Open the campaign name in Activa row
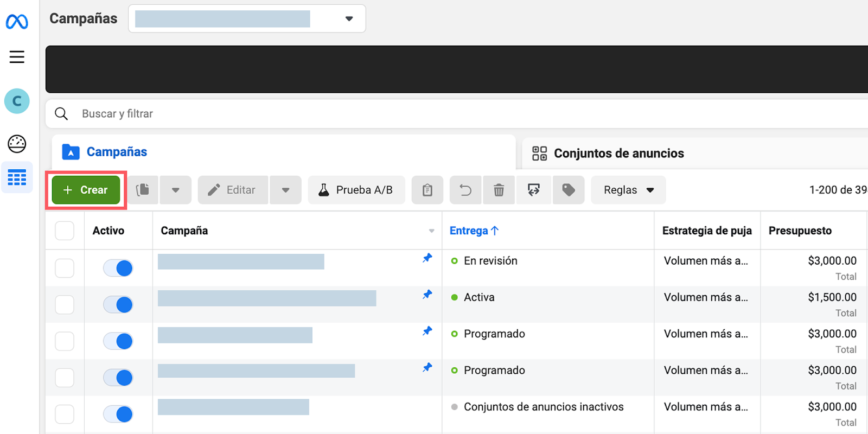Viewport: 868px width, 434px height. pyautogui.click(x=267, y=298)
